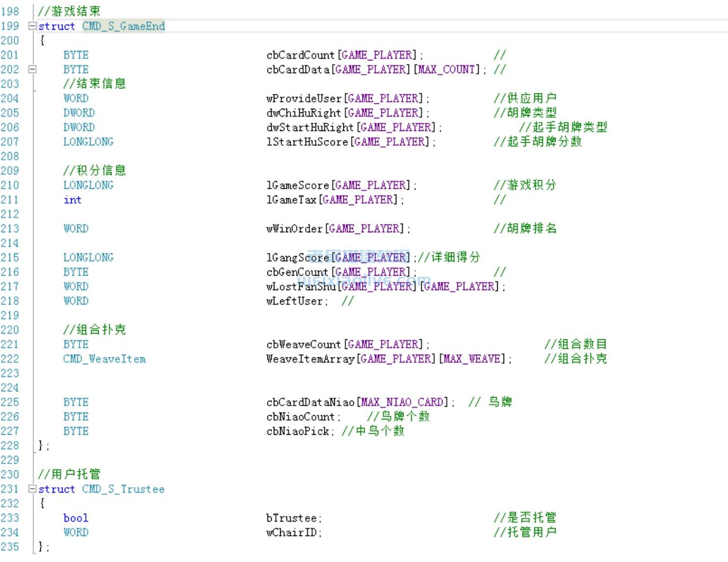
Task: Click the bool keyword before bTrustee
Action: tap(75, 518)
